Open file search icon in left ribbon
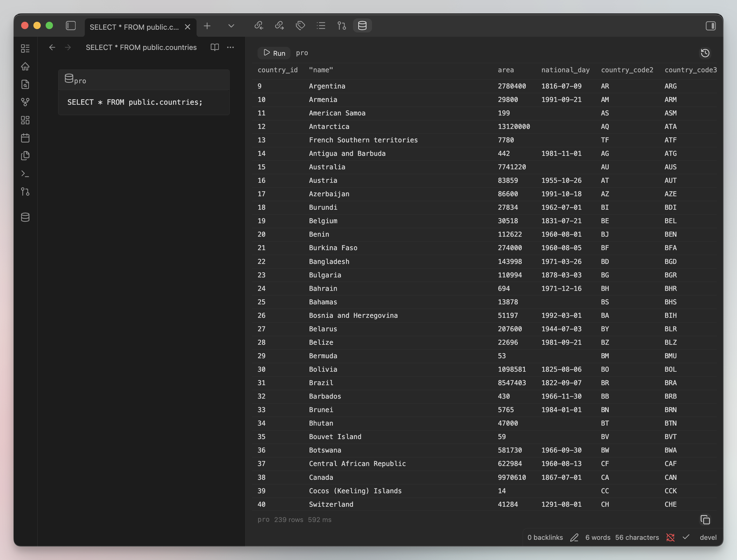 (25, 84)
